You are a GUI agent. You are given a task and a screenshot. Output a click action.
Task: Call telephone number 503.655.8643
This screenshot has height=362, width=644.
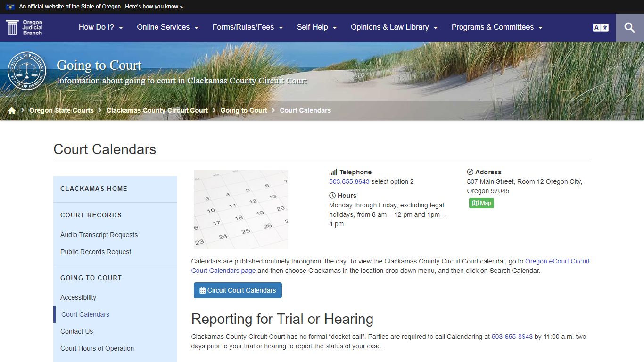[349, 181]
